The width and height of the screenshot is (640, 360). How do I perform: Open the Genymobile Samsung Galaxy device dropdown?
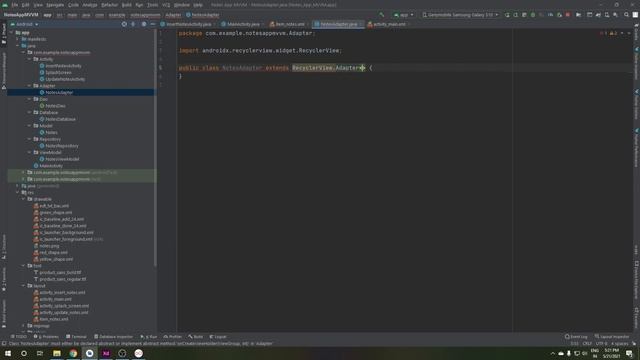coord(460,15)
